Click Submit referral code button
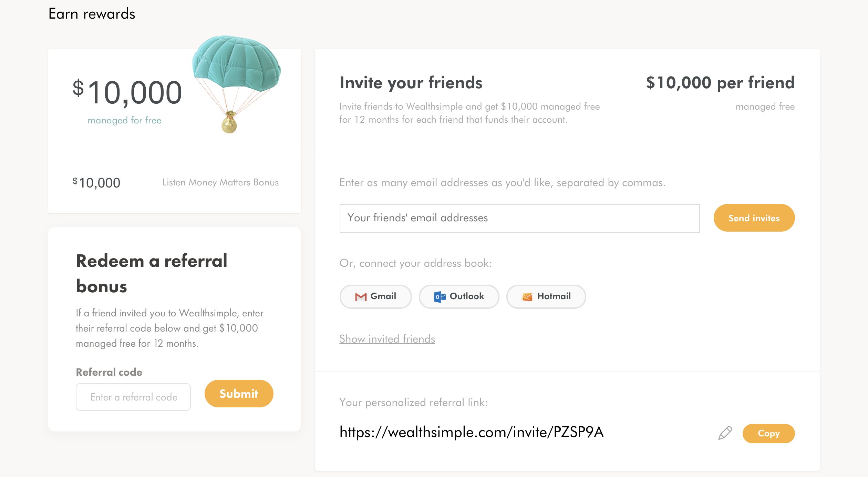Viewport: 868px width, 477px height. (x=238, y=394)
